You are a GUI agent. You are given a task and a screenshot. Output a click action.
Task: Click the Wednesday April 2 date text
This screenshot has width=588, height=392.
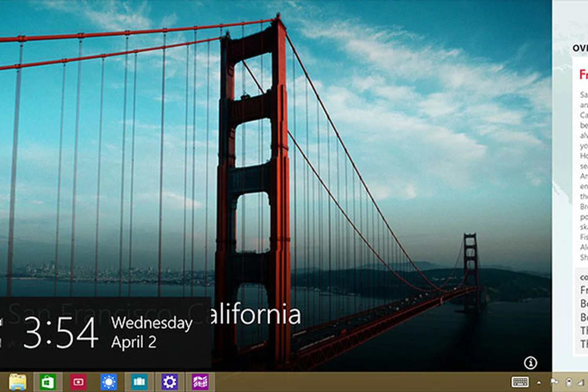151,332
